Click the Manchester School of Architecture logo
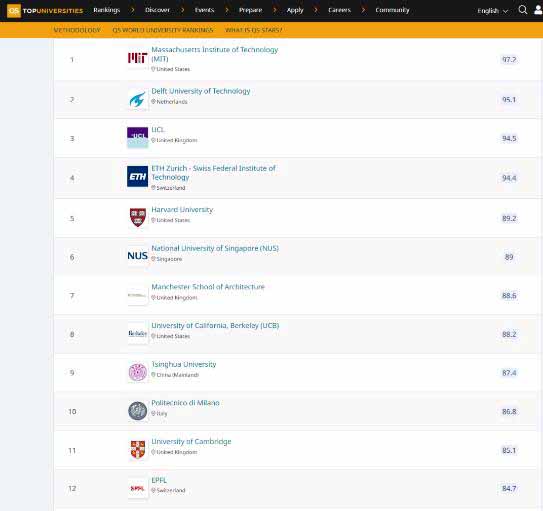 click(x=137, y=295)
